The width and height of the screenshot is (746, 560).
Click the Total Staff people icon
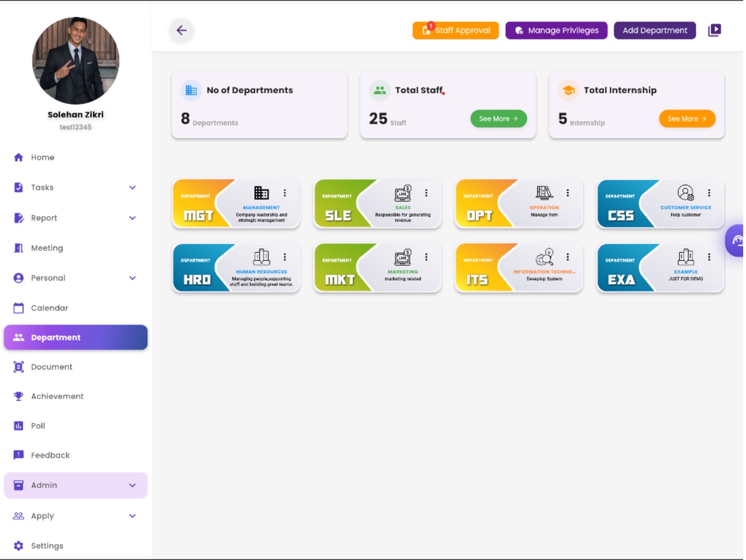[x=380, y=90]
